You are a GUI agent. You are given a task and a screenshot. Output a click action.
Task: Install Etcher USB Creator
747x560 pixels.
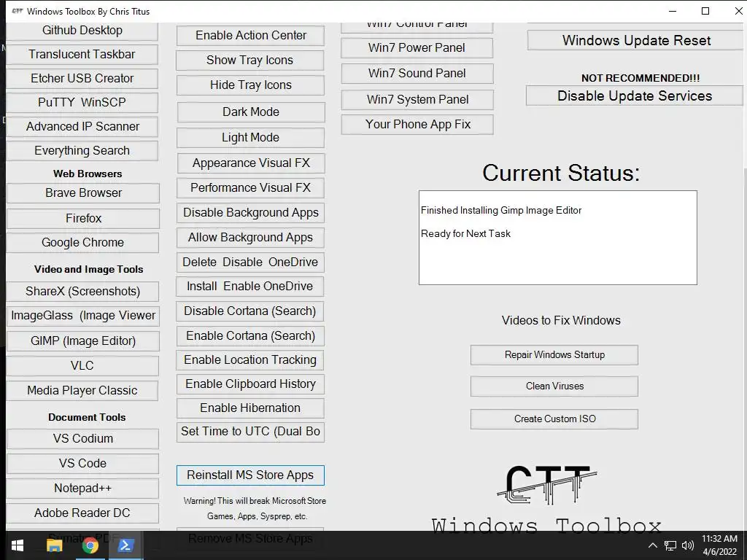tap(82, 78)
